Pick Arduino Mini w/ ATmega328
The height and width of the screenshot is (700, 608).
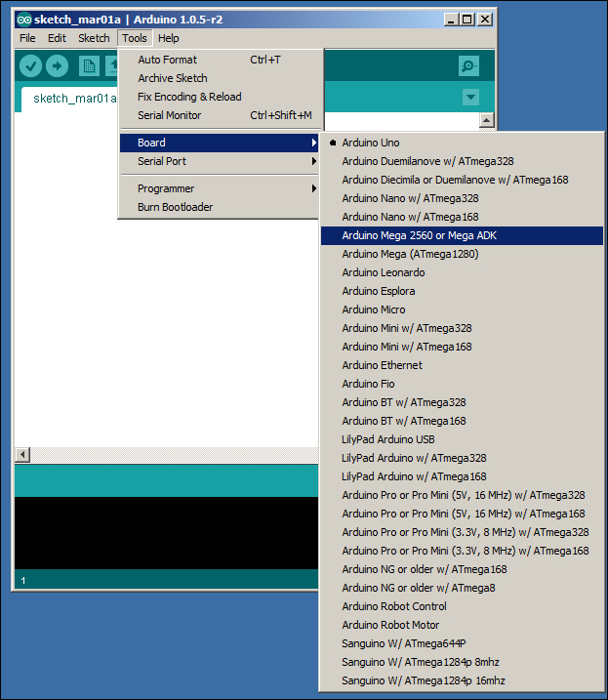pyautogui.click(x=462, y=328)
